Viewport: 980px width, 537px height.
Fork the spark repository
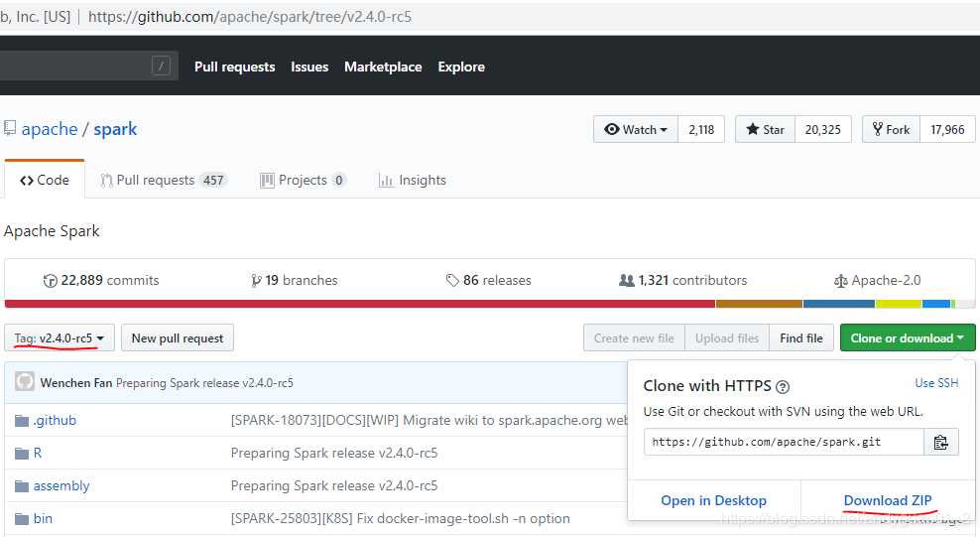(891, 129)
